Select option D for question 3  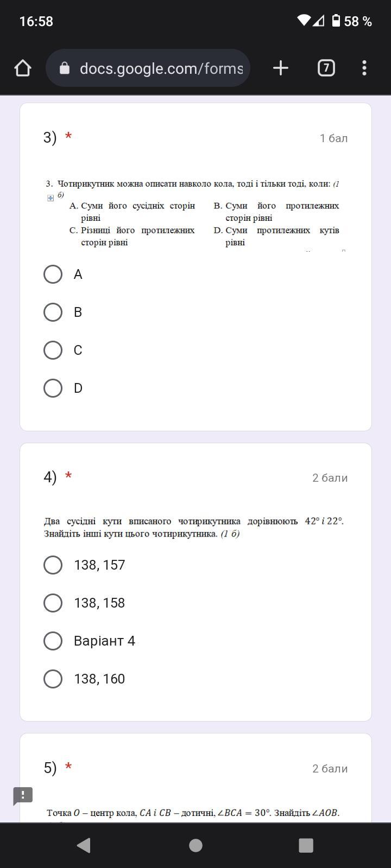53,388
